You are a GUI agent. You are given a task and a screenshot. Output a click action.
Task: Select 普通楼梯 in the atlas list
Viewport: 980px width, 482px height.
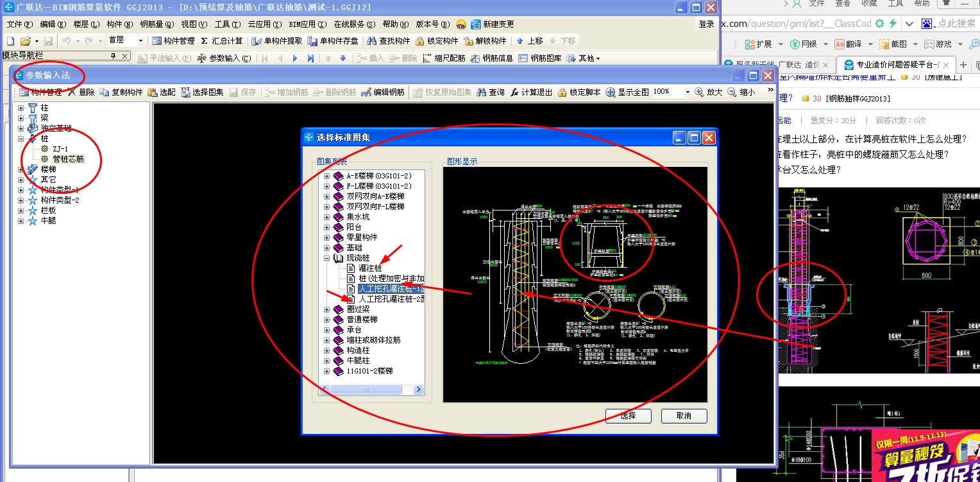tap(362, 320)
